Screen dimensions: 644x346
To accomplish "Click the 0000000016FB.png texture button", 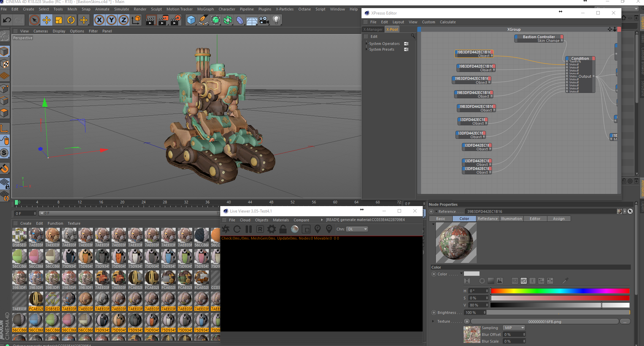I will coord(545,321).
